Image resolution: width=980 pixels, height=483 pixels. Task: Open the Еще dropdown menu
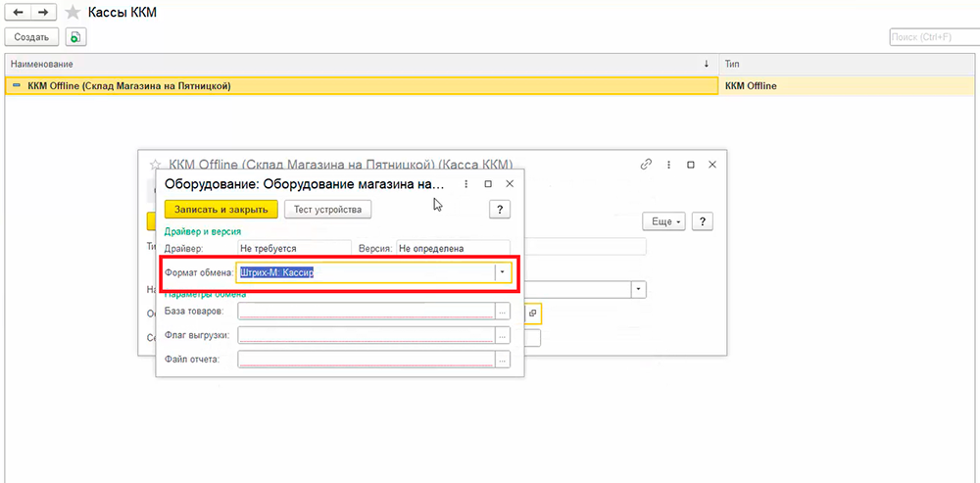pyautogui.click(x=663, y=221)
